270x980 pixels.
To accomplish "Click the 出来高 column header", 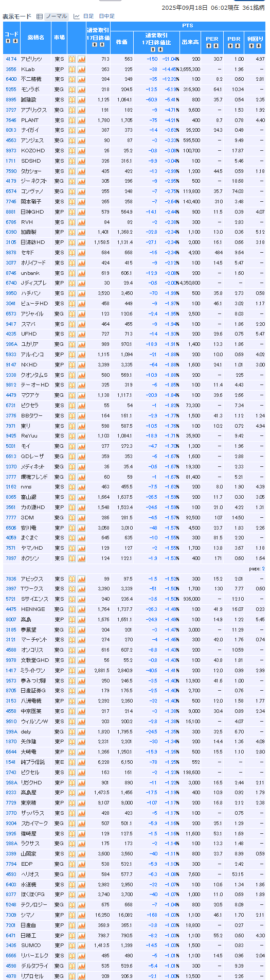I will (190, 42).
